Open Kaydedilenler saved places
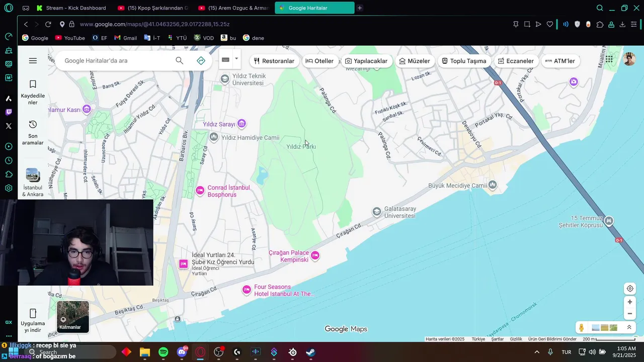 pos(33,93)
